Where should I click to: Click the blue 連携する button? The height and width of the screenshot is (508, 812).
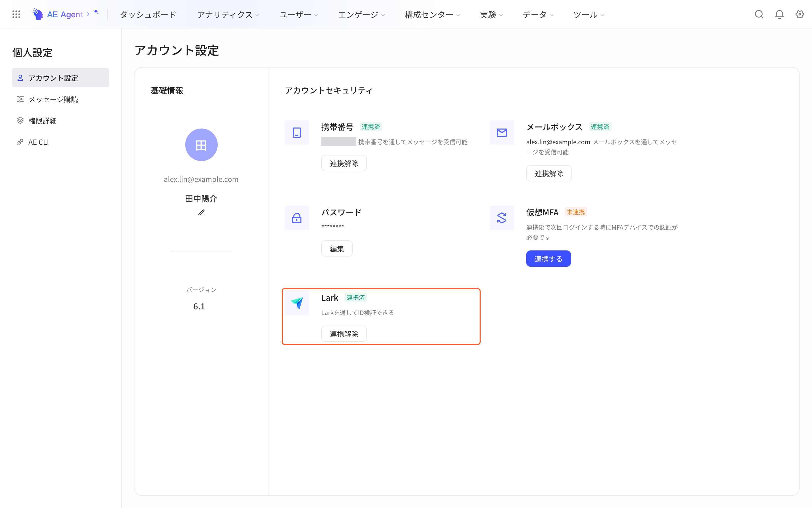[548, 259]
